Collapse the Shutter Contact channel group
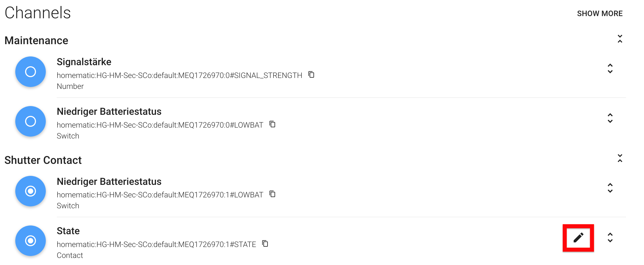The width and height of the screenshot is (644, 265). pos(620,158)
